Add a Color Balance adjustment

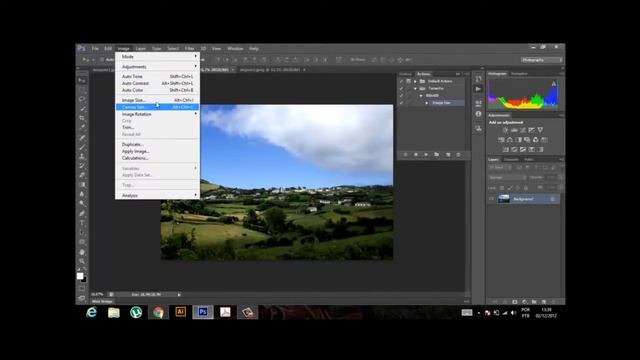point(510,140)
